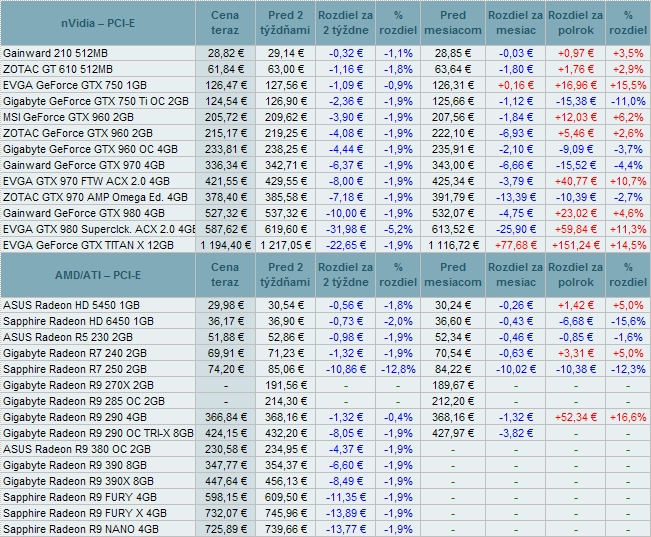Select the +16,6% percent value
This screenshot has height=537, width=651.
click(628, 417)
